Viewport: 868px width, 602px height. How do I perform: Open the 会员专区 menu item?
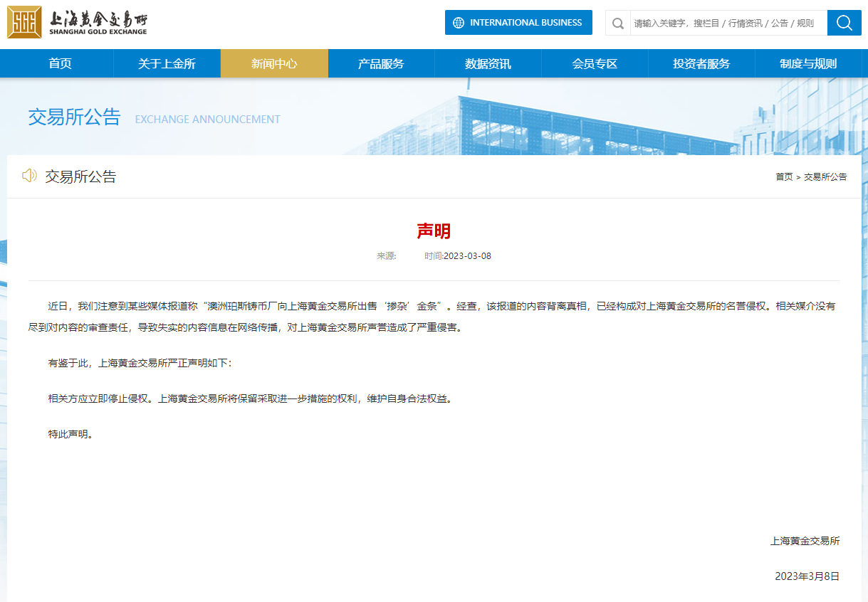595,64
